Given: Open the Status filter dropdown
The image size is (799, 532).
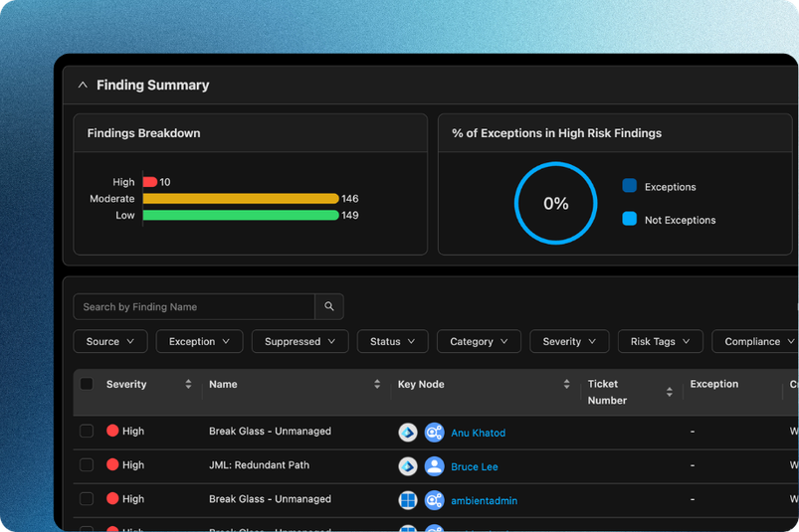Looking at the screenshot, I should pos(392,342).
